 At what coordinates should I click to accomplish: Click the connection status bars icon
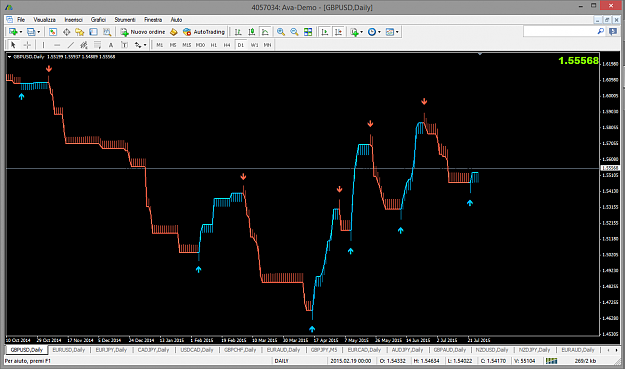tap(551, 361)
